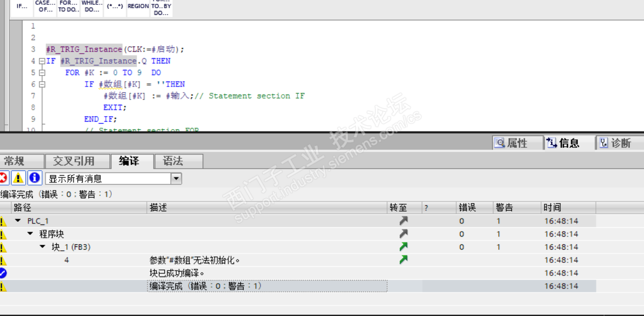The image size is (644, 316).
Task: Select the message 参数"#数组"无法初始化
Action: tap(195, 260)
